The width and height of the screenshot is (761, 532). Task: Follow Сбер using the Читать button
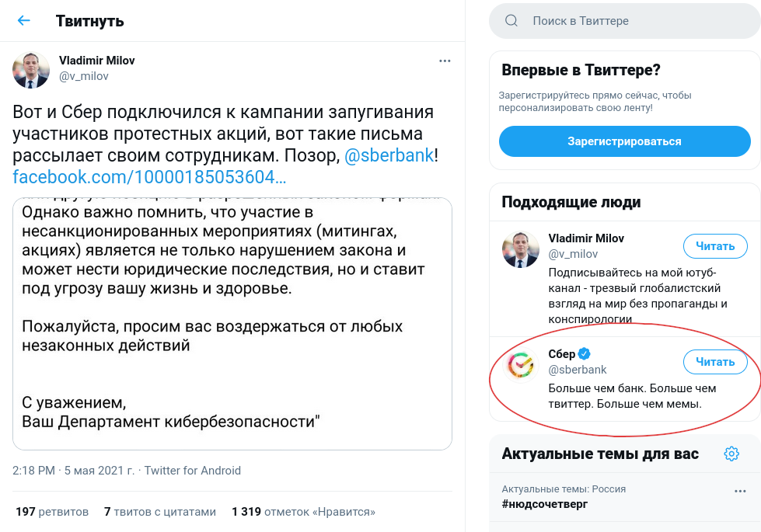click(x=714, y=362)
